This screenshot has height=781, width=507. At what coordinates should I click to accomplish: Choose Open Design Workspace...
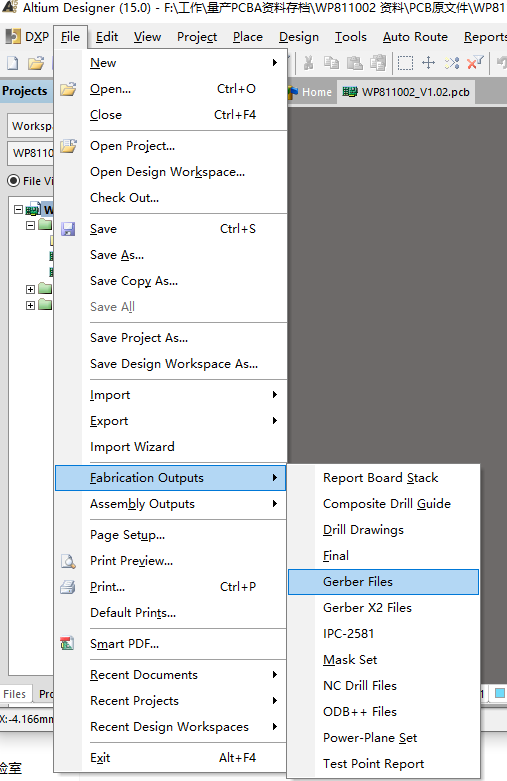tap(170, 172)
